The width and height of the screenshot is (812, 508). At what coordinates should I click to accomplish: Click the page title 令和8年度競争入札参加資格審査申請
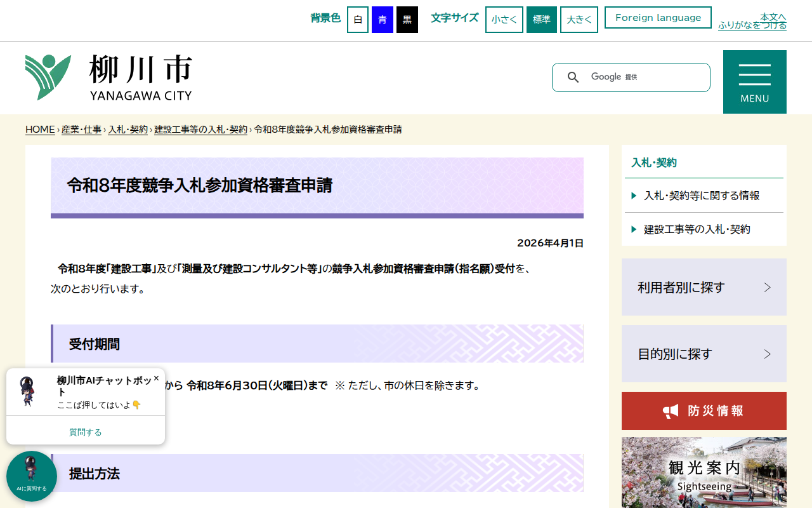click(200, 185)
